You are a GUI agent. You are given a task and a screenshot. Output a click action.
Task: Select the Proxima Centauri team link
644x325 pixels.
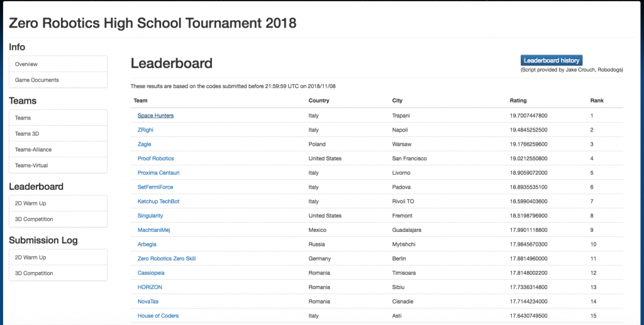point(157,172)
